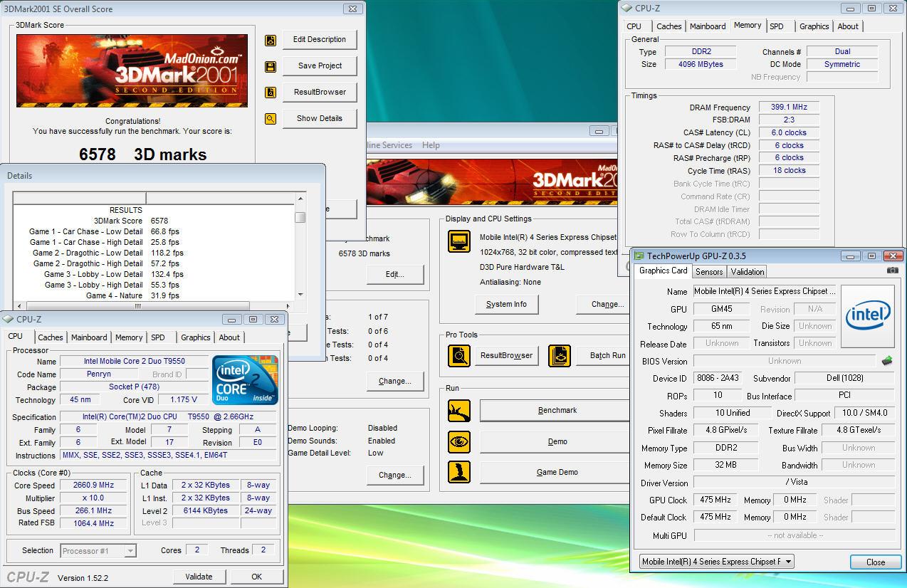Open About tab in CPU-Z processor window
The width and height of the screenshot is (907, 588).
click(229, 337)
